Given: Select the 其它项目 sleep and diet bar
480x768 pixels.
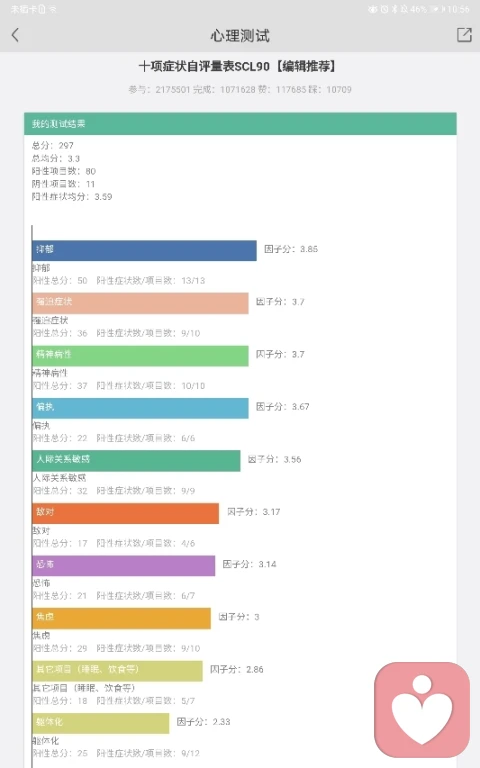Looking at the screenshot, I should point(118,671).
